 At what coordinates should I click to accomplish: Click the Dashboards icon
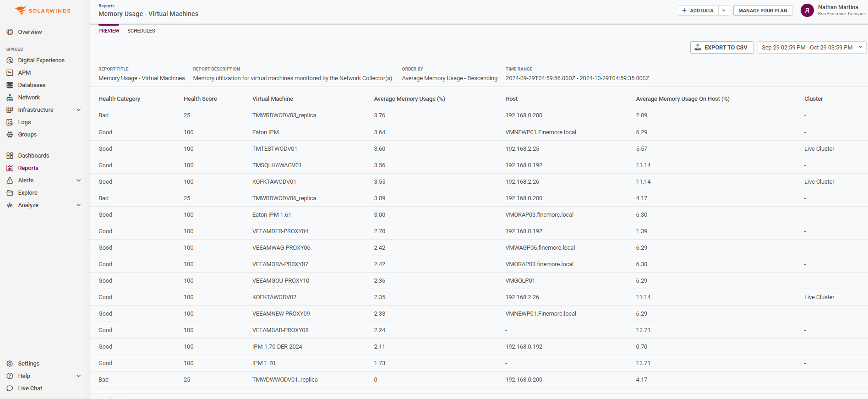[x=10, y=156]
